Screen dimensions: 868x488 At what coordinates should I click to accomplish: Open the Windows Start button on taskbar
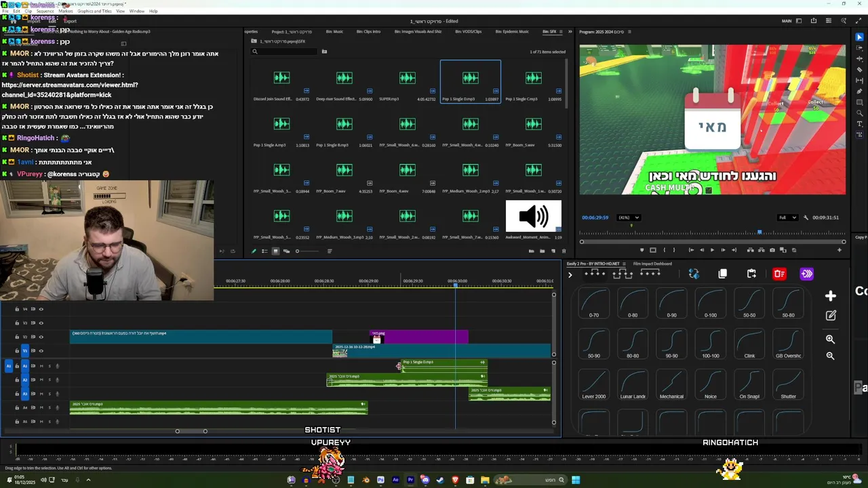576,480
